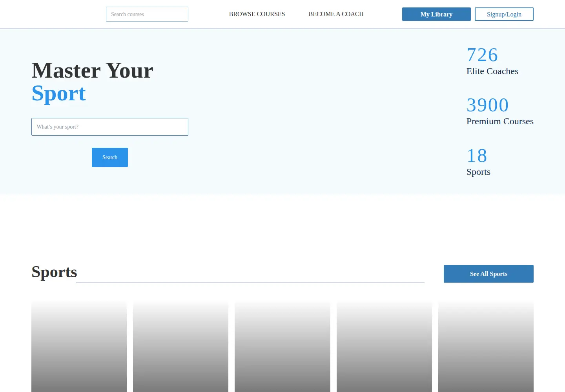Open BROWSE COURSES menu item
This screenshot has width=565, height=392.
[x=257, y=14]
